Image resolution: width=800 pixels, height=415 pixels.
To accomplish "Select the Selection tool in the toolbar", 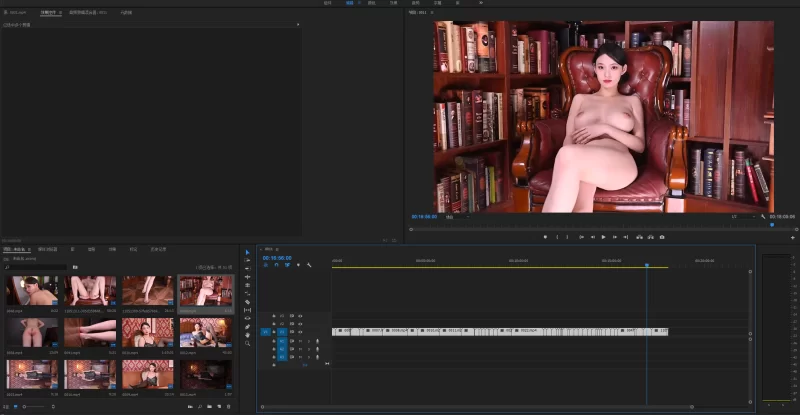I will 248,252.
